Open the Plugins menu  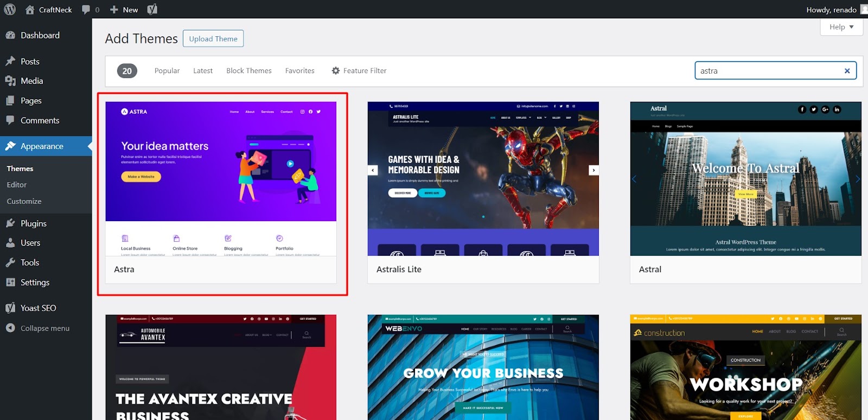point(34,223)
